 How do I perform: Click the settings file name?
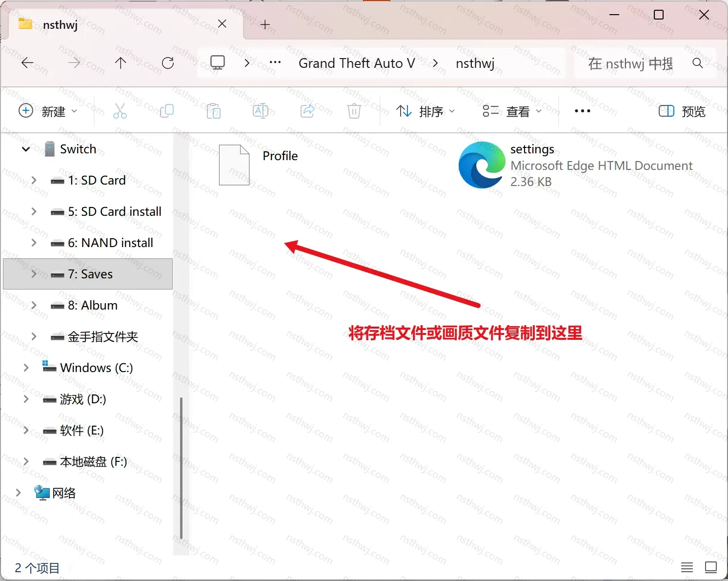click(532, 149)
